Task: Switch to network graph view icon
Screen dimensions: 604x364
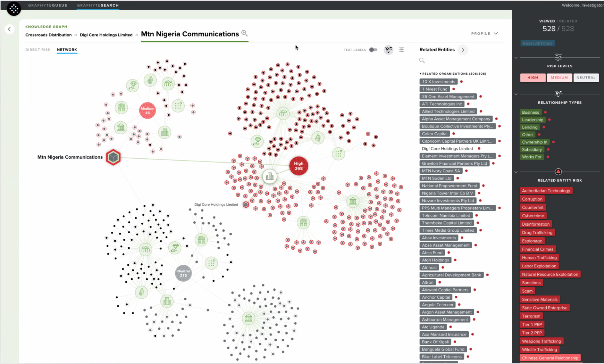Action: click(x=388, y=50)
